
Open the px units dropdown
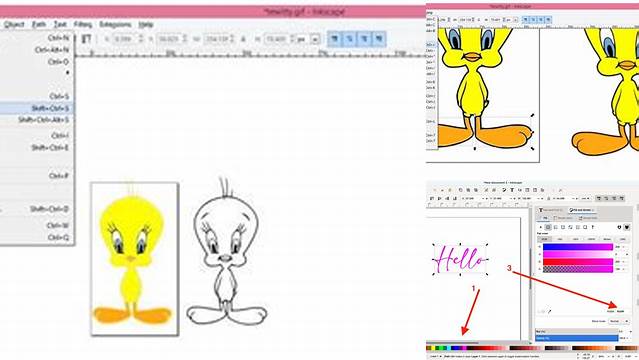(308, 39)
